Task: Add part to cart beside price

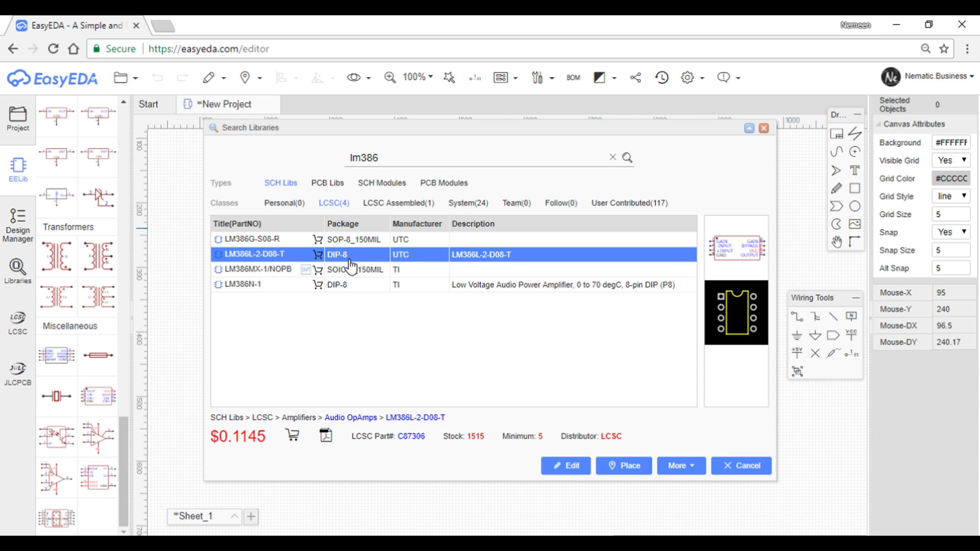Action: (292, 435)
